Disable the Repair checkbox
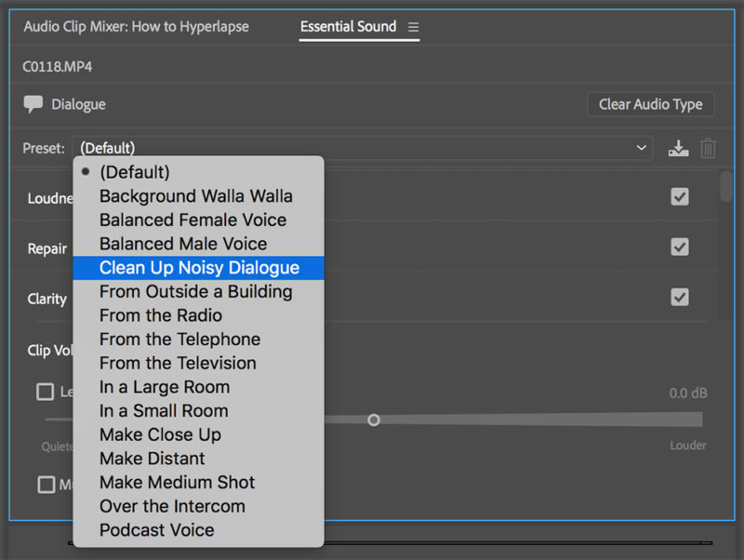 [679, 247]
